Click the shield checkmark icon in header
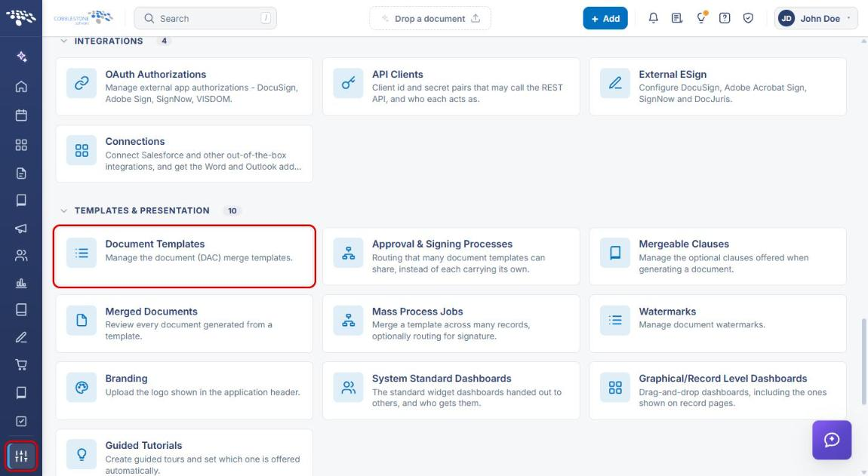 [x=748, y=18]
